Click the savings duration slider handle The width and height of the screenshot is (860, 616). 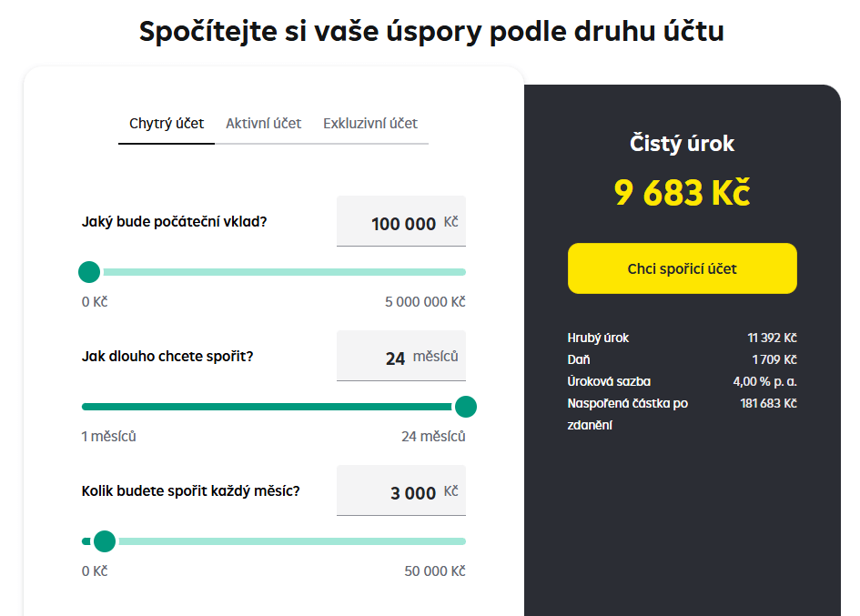[466, 407]
